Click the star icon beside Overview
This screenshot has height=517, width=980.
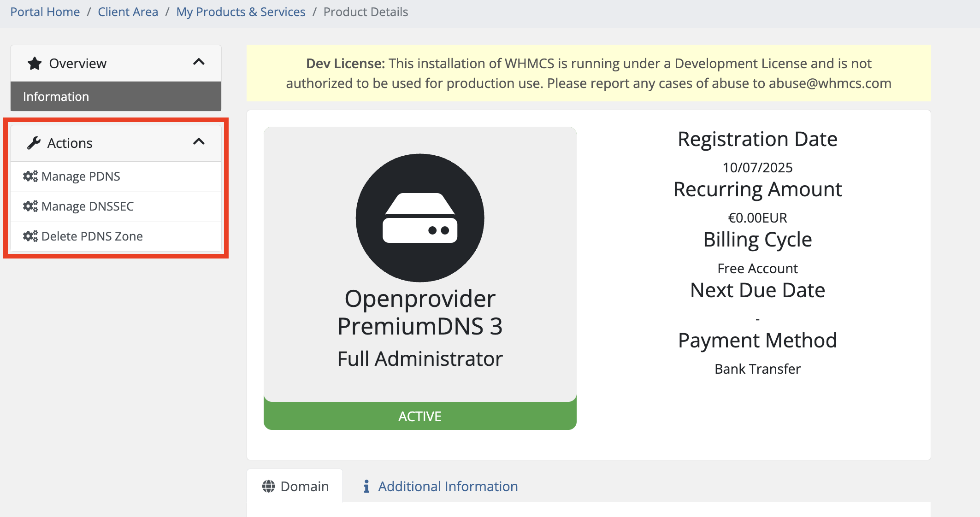35,64
